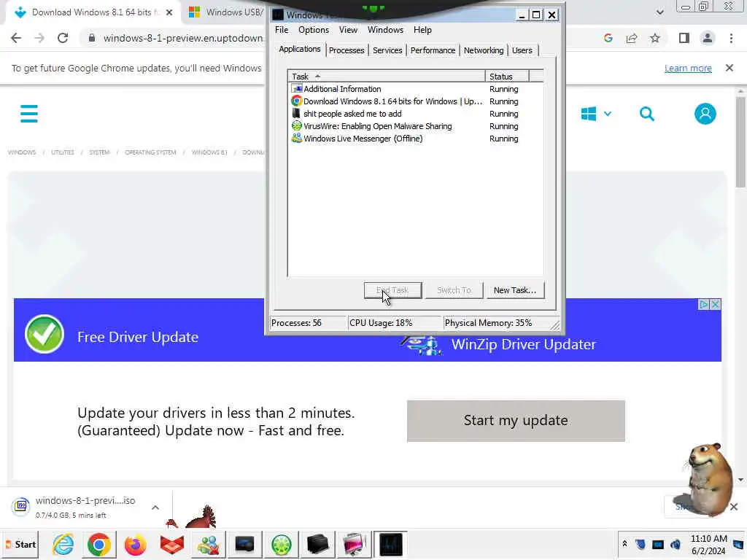
Task: Select the VirusWire Malware Sharing task
Action: point(415,126)
